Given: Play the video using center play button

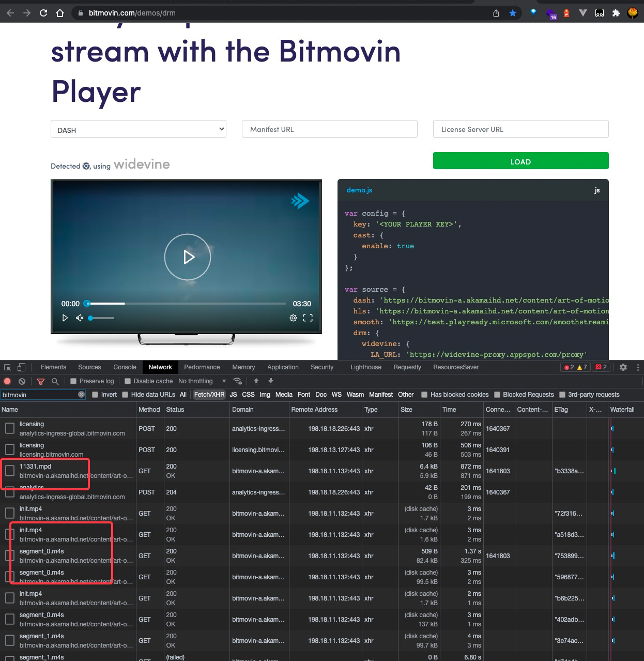Looking at the screenshot, I should [x=188, y=257].
